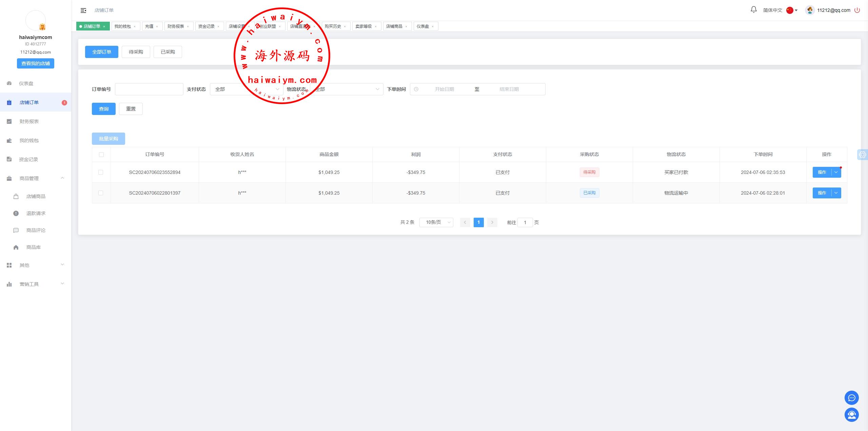Click the 查看我的店铺 button
The height and width of the screenshot is (431, 868).
click(x=36, y=63)
